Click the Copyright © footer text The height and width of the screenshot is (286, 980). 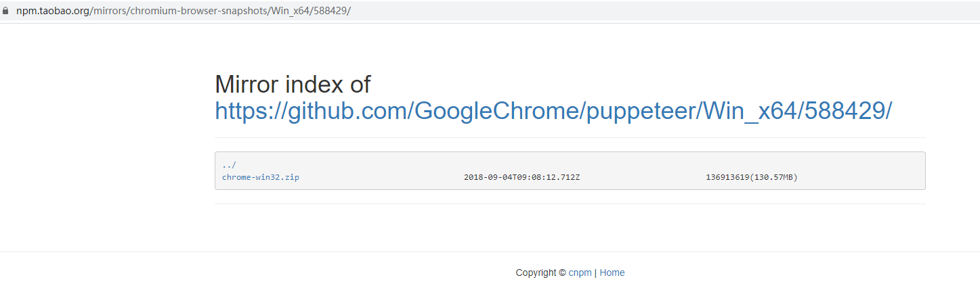pyautogui.click(x=540, y=272)
